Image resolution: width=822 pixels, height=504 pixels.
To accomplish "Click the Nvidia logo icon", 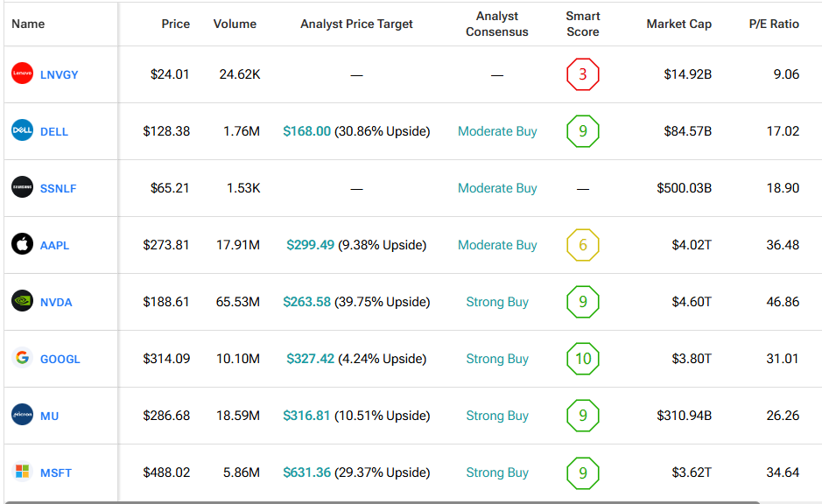I will pyautogui.click(x=22, y=302).
